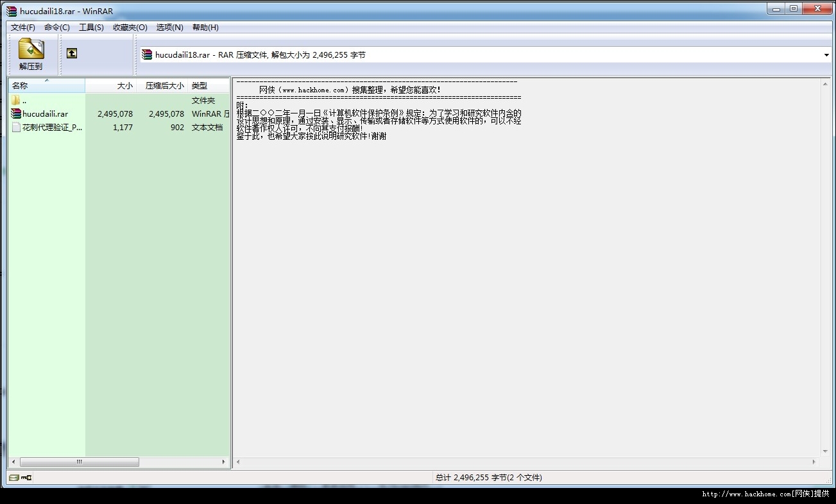Click the 2,495,078 size cell
Image resolution: width=836 pixels, height=504 pixels.
tap(115, 114)
